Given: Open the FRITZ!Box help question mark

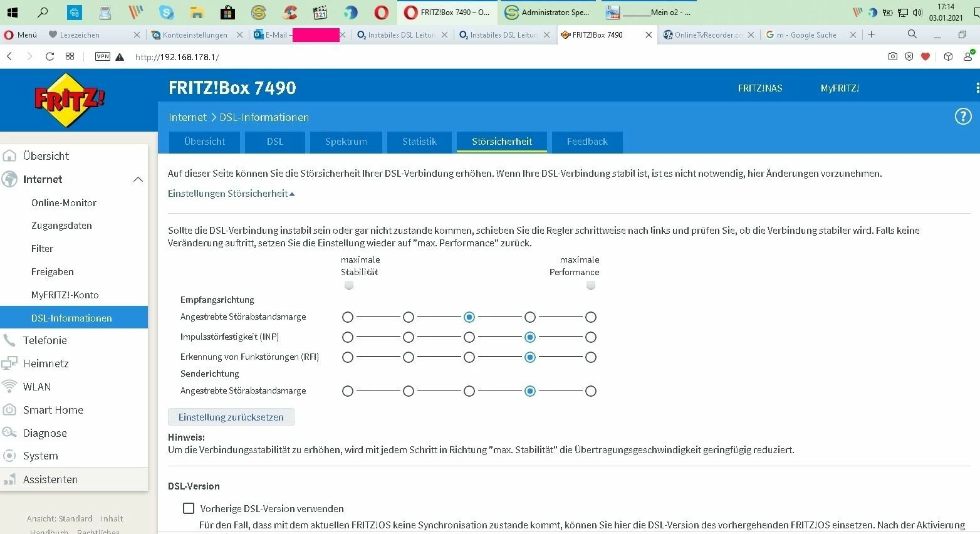Looking at the screenshot, I should [963, 116].
